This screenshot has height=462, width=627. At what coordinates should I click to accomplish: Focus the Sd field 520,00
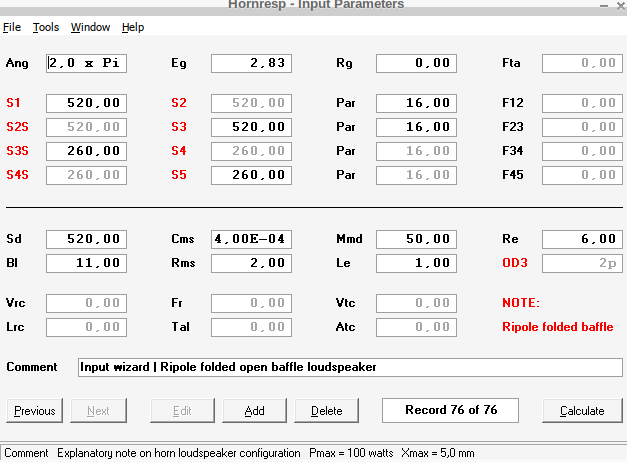pyautogui.click(x=86, y=239)
